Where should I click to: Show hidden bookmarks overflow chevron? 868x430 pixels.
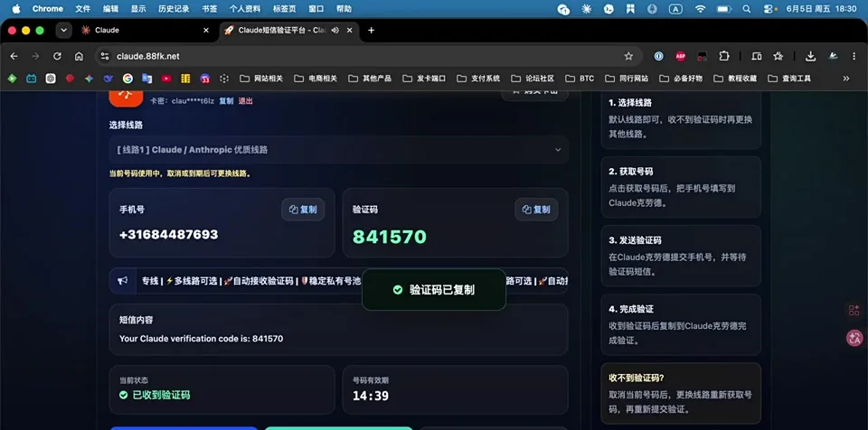point(846,79)
